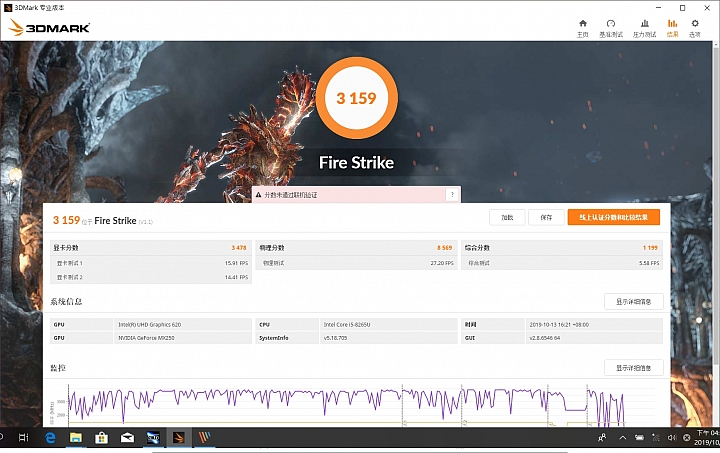The image size is (720, 453).
Task: Click the taskbar clock showing 2019/10
Action: tap(708, 437)
